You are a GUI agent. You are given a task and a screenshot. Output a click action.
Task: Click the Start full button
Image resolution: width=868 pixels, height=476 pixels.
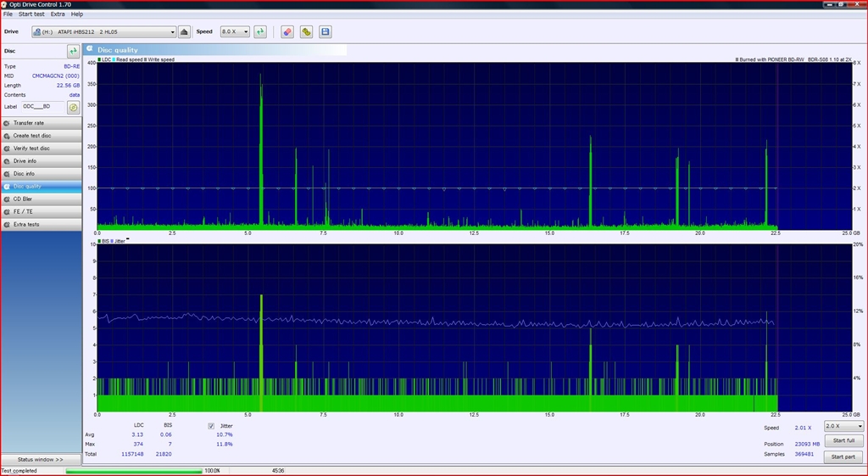point(843,440)
